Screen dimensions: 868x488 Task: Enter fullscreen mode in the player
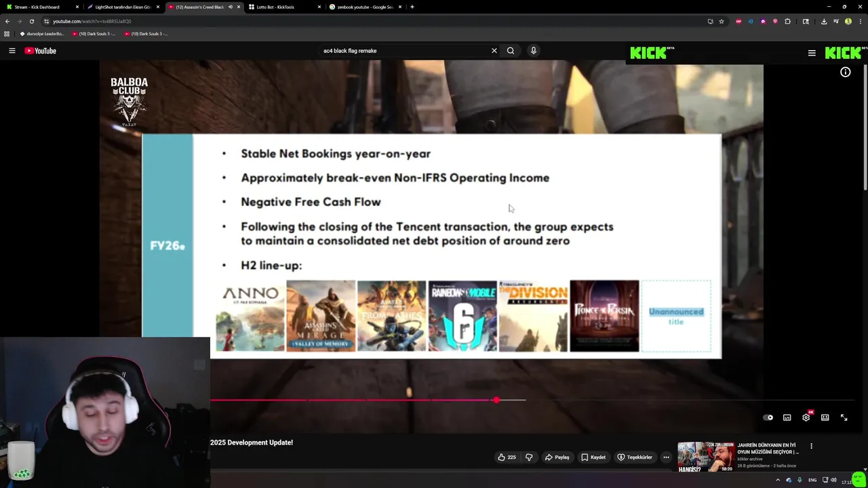[x=844, y=418]
